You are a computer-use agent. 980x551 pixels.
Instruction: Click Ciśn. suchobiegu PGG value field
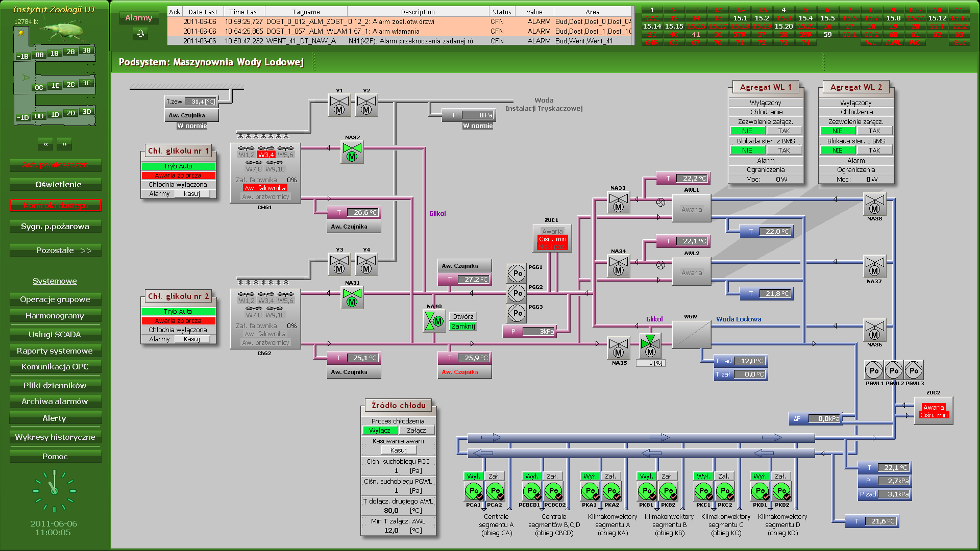397,471
